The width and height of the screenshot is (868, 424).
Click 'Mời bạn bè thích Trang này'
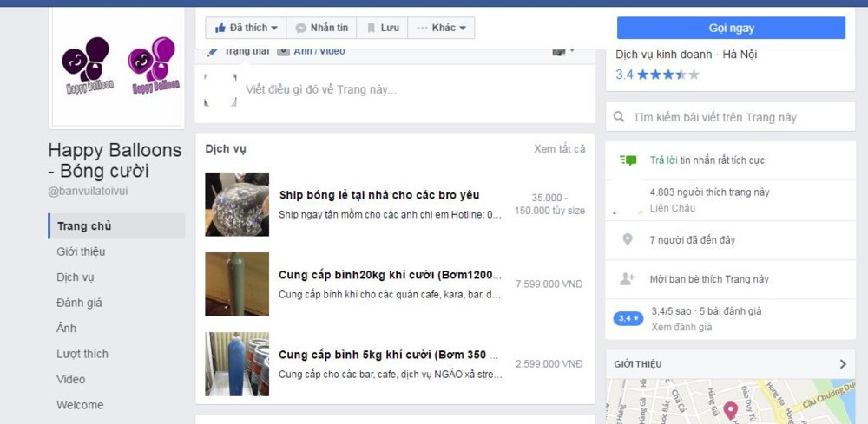click(x=709, y=279)
